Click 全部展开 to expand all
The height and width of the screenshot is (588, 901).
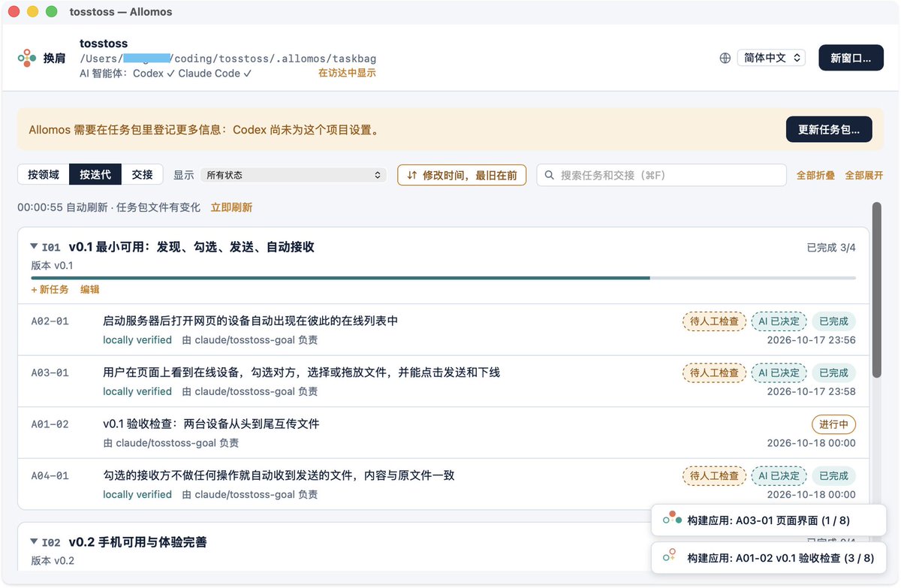pyautogui.click(x=864, y=175)
